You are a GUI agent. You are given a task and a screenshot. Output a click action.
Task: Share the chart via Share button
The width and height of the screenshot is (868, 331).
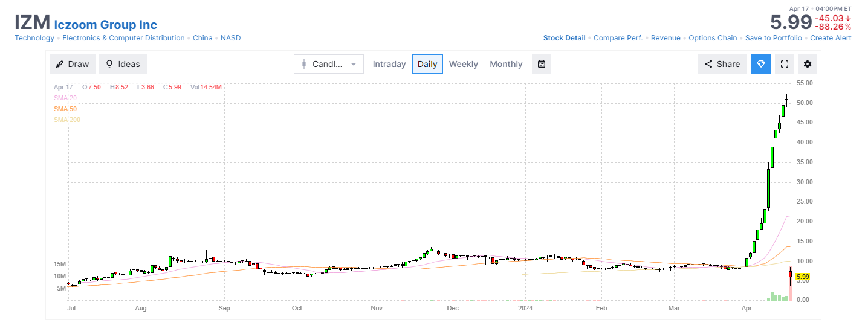click(x=722, y=64)
